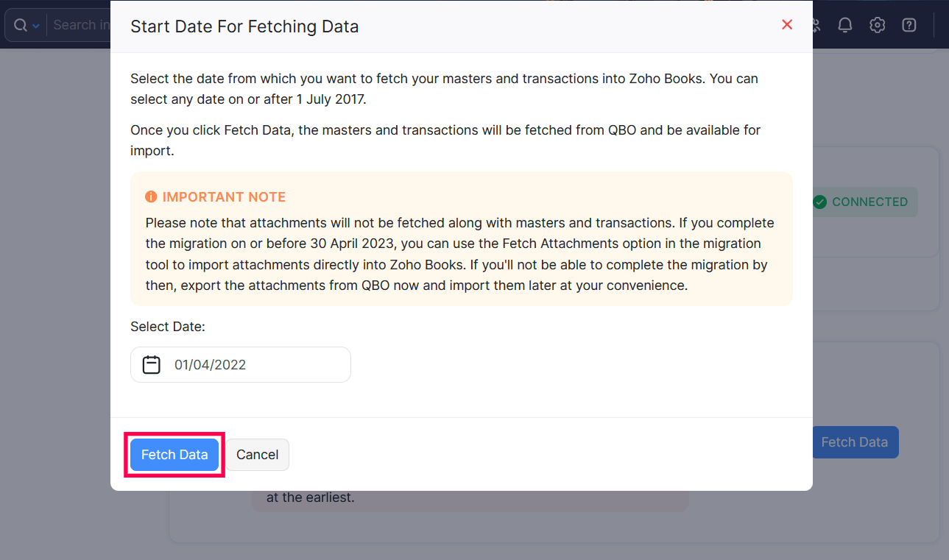Image resolution: width=949 pixels, height=560 pixels.
Task: Click the info icon beside IMPORTANT NOTE
Action: pyautogui.click(x=151, y=196)
